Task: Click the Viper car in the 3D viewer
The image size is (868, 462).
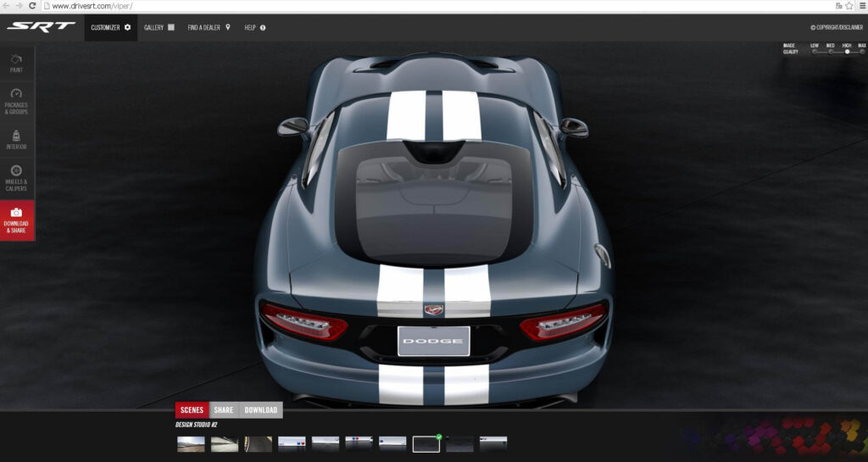Action: click(x=433, y=230)
